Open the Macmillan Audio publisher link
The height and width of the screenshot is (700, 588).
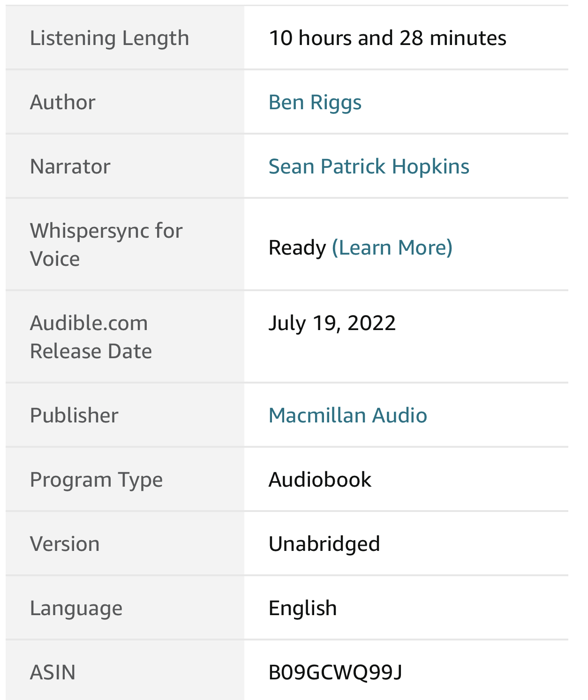(x=347, y=415)
